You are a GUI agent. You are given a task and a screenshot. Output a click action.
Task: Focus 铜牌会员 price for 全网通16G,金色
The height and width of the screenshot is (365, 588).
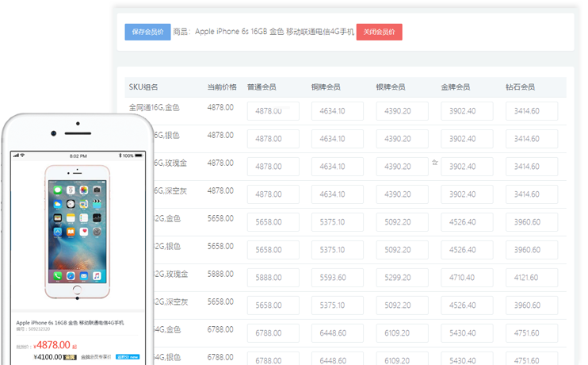[x=338, y=111]
